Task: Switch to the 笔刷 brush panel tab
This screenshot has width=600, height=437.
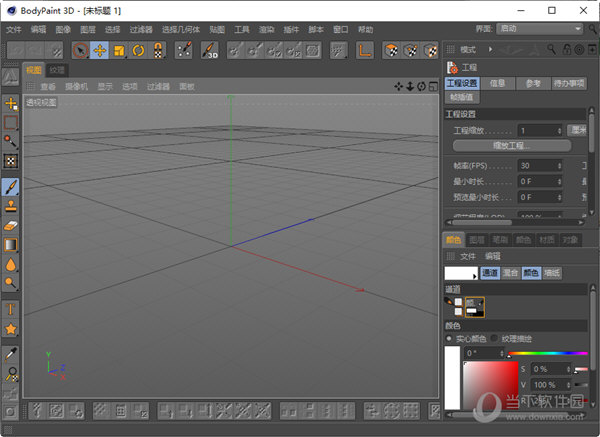Action: 500,240
